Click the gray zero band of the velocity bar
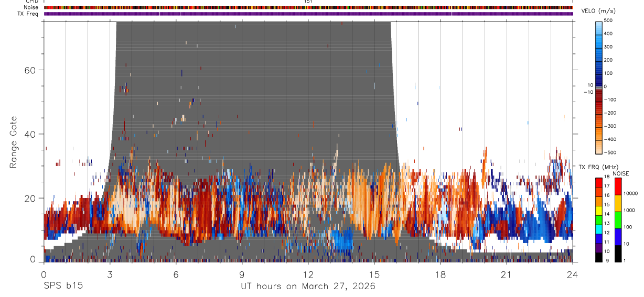Image resolution: width=644 pixels, height=297 pixels. (599, 89)
